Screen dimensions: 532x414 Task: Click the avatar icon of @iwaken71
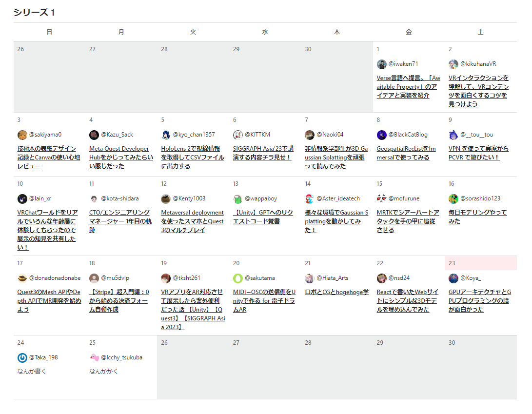[x=382, y=64]
